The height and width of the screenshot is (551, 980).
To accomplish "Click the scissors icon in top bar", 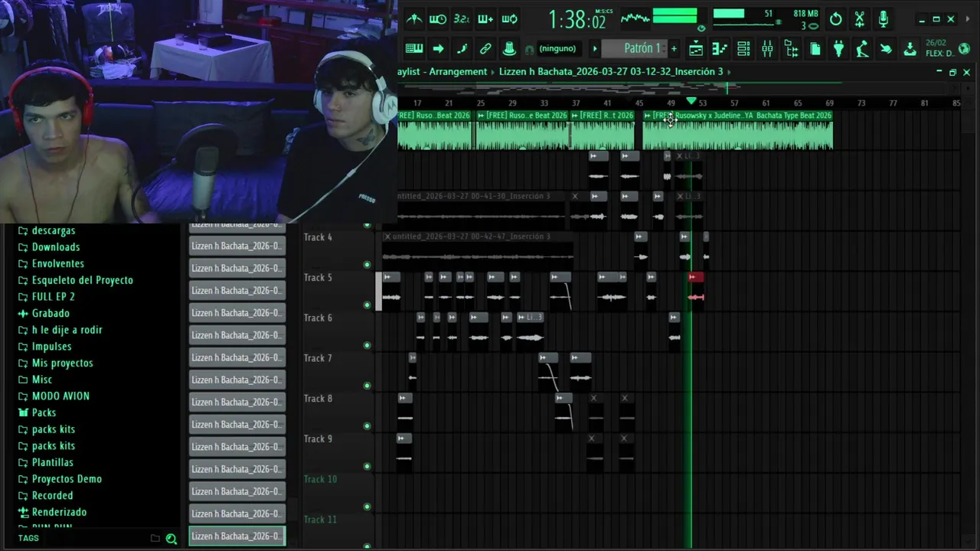I will [860, 19].
